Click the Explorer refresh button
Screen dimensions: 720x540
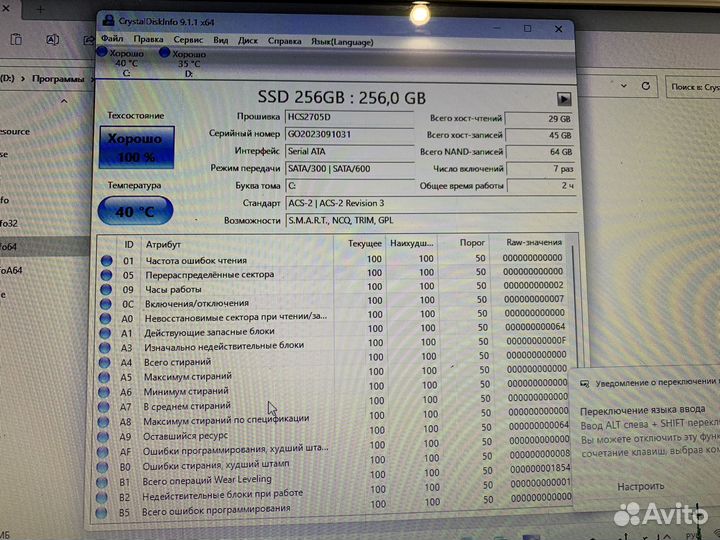[x=646, y=86]
